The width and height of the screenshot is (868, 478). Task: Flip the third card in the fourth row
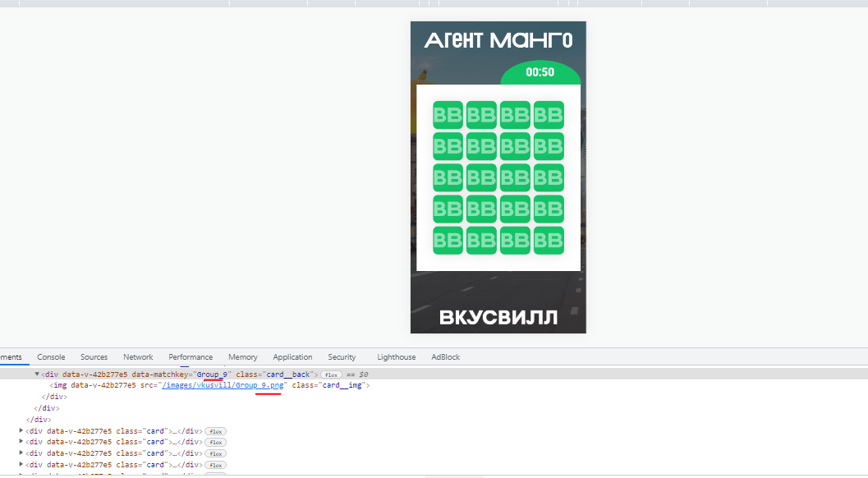pos(516,209)
